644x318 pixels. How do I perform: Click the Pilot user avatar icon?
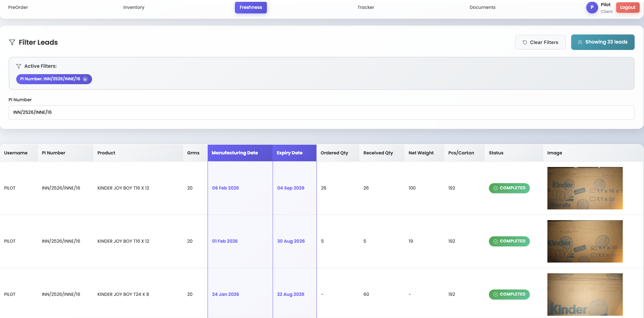click(592, 8)
